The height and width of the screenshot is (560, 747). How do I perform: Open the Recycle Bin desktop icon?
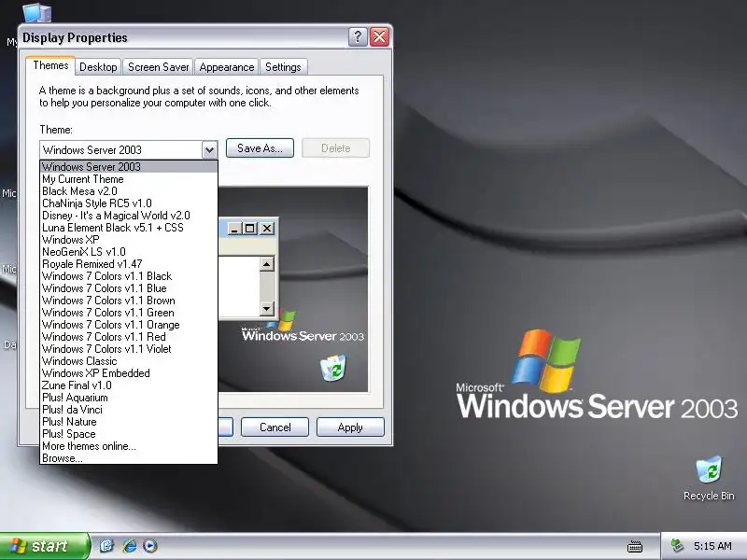pos(709,478)
